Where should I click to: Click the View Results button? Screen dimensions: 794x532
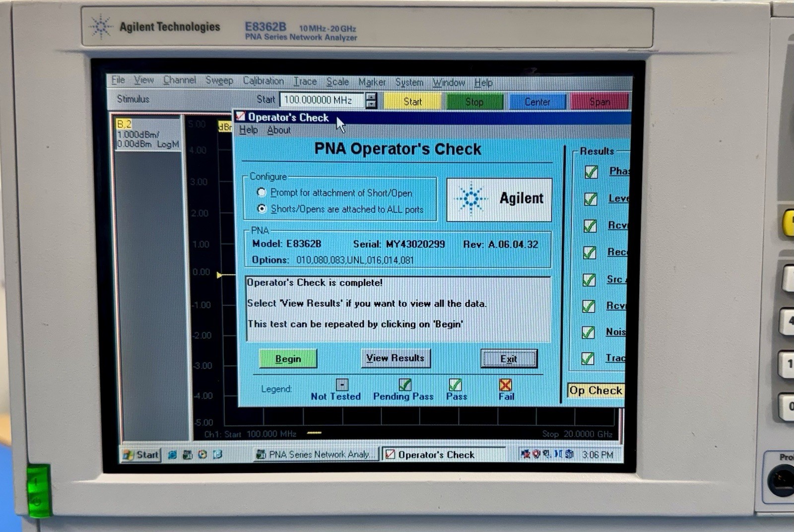pyautogui.click(x=396, y=358)
